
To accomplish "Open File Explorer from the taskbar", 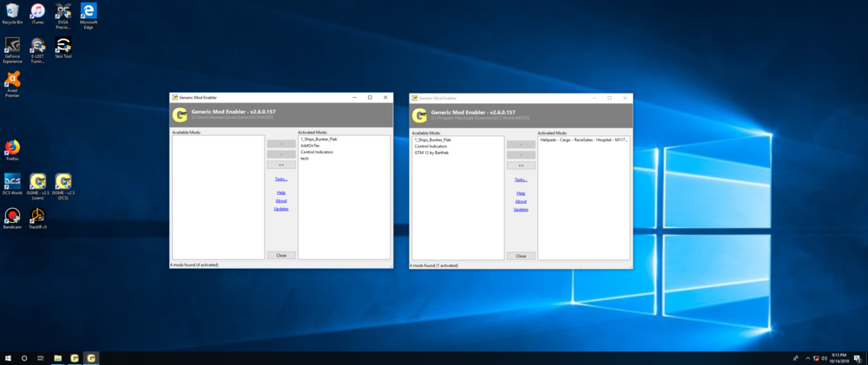I will pyautogui.click(x=57, y=358).
